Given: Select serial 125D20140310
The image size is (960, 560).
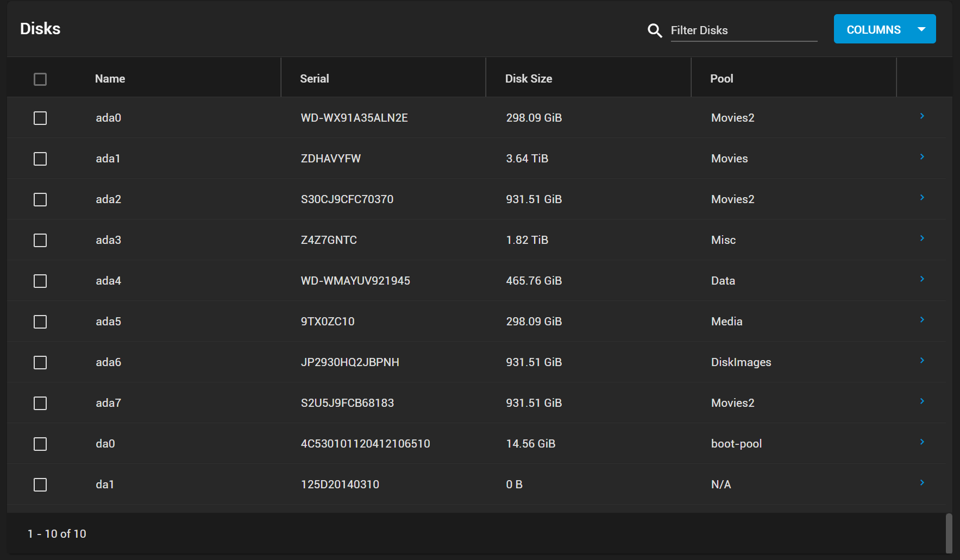Looking at the screenshot, I should tap(340, 485).
